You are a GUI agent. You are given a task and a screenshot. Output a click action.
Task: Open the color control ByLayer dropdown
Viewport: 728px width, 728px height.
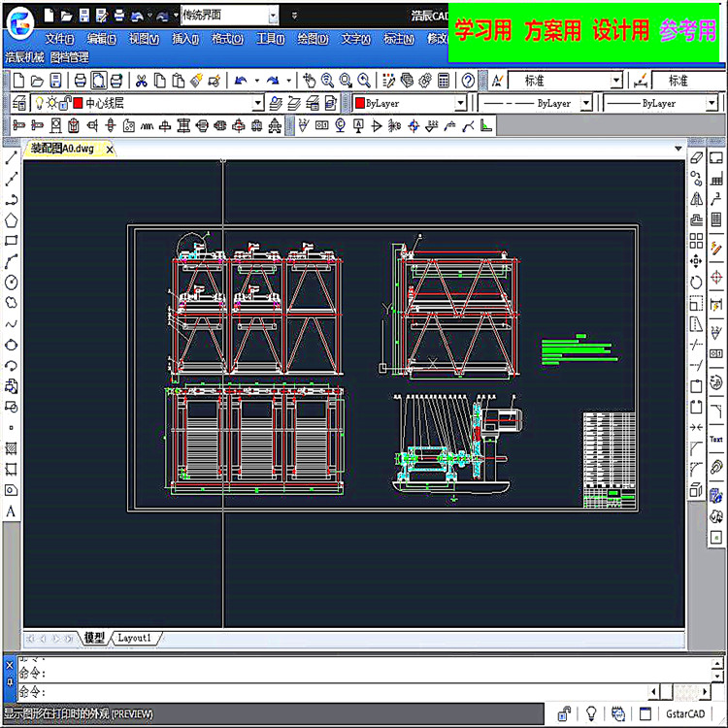460,103
